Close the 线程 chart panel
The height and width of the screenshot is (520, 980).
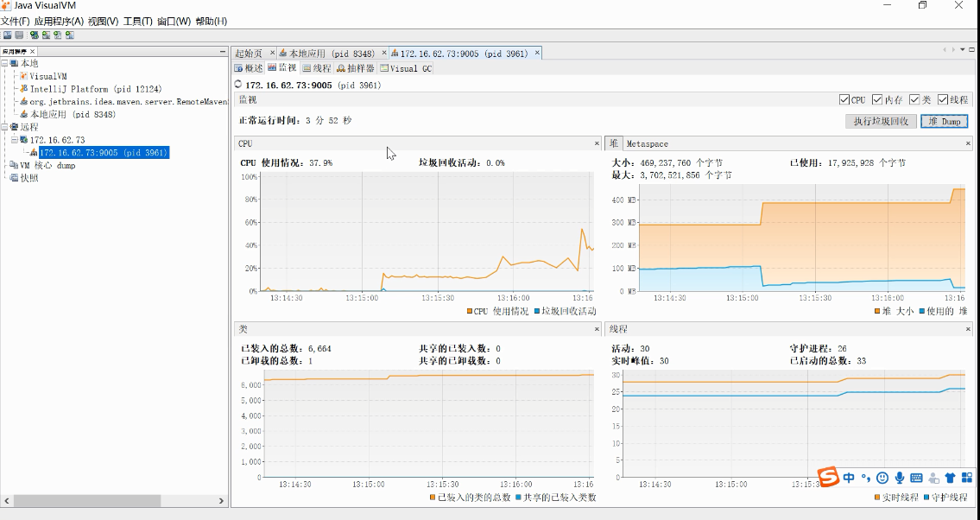click(968, 329)
